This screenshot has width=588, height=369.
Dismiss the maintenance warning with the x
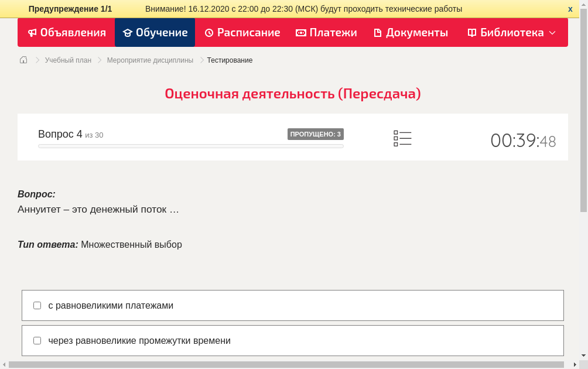[x=570, y=9]
